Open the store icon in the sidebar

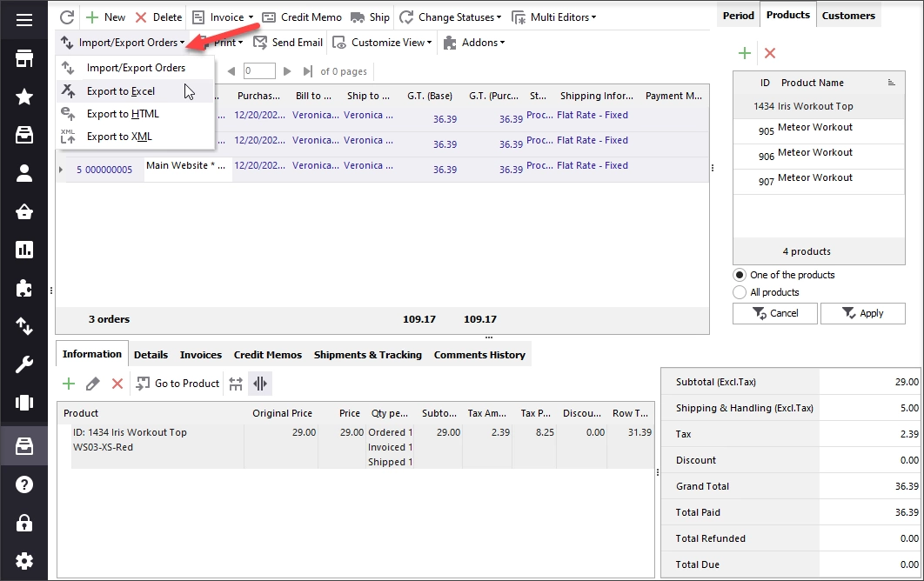point(24,59)
